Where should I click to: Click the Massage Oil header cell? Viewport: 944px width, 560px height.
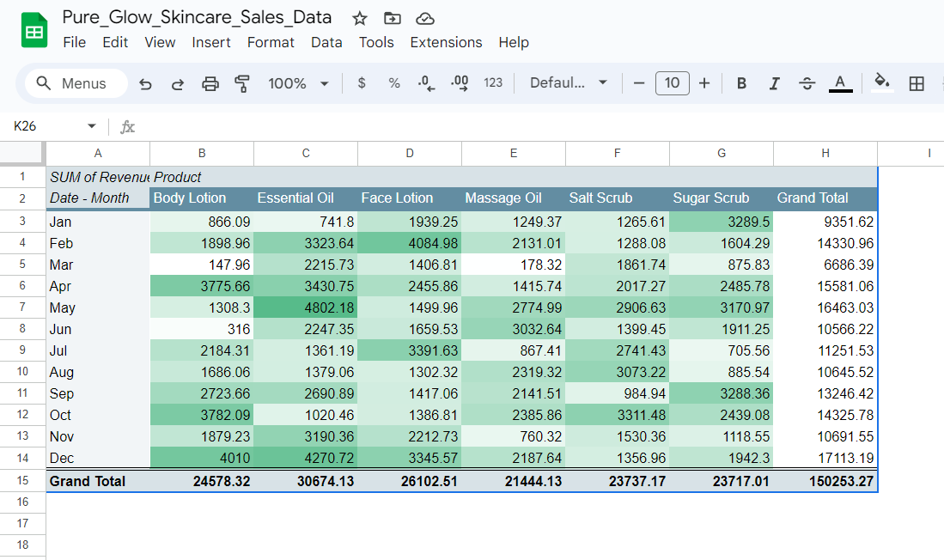tap(514, 198)
